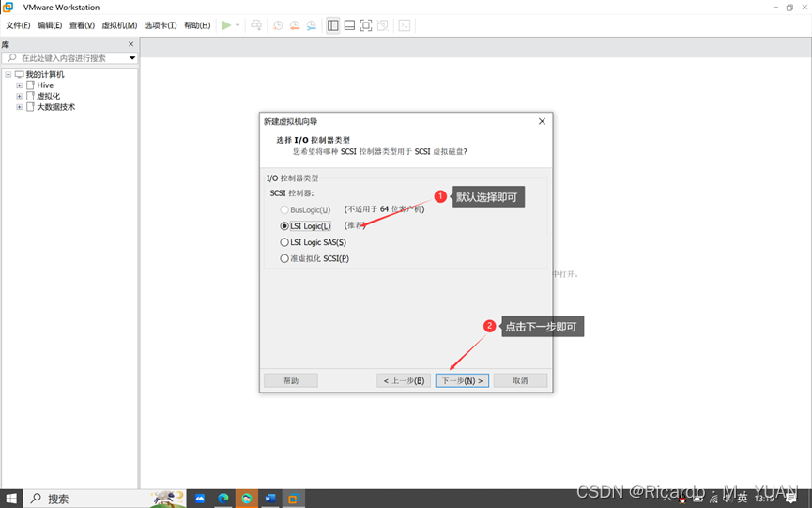Open the 帮助(H) menu
812x508 pixels.
click(x=197, y=25)
